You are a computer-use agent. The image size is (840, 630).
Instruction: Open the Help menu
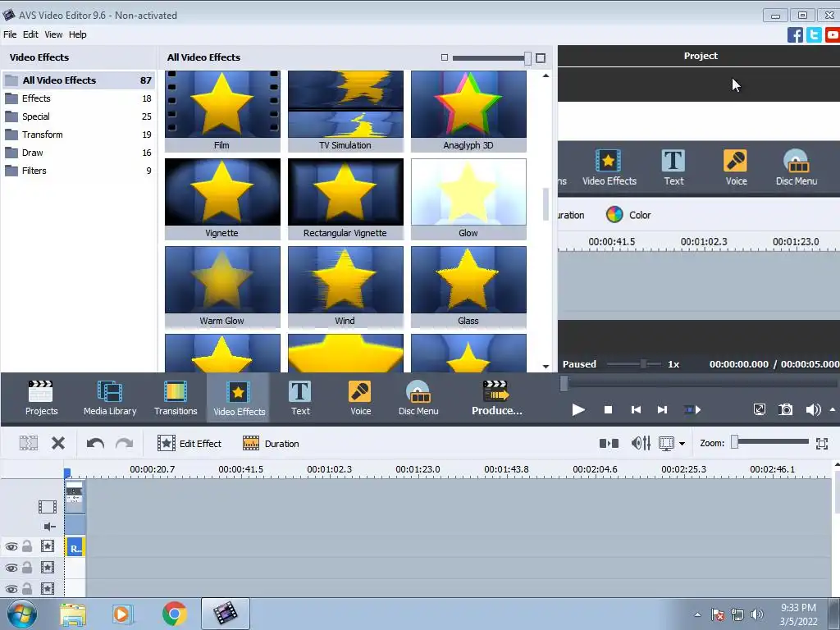click(77, 34)
